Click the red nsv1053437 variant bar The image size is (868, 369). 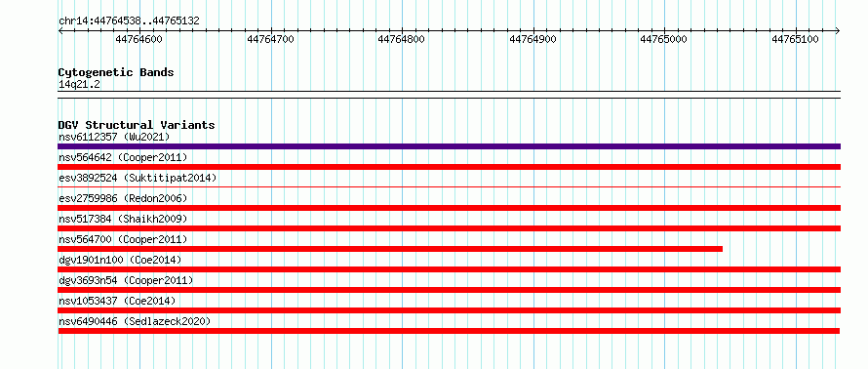click(450, 310)
